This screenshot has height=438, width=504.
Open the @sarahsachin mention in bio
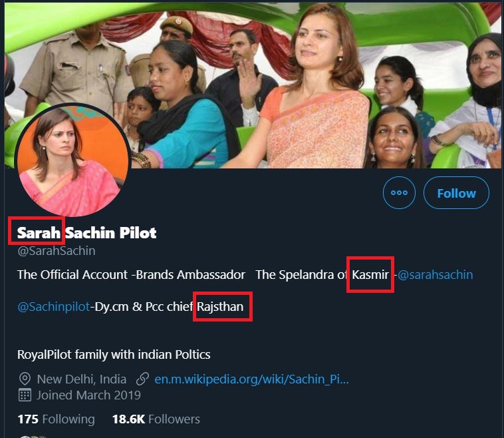tap(435, 274)
